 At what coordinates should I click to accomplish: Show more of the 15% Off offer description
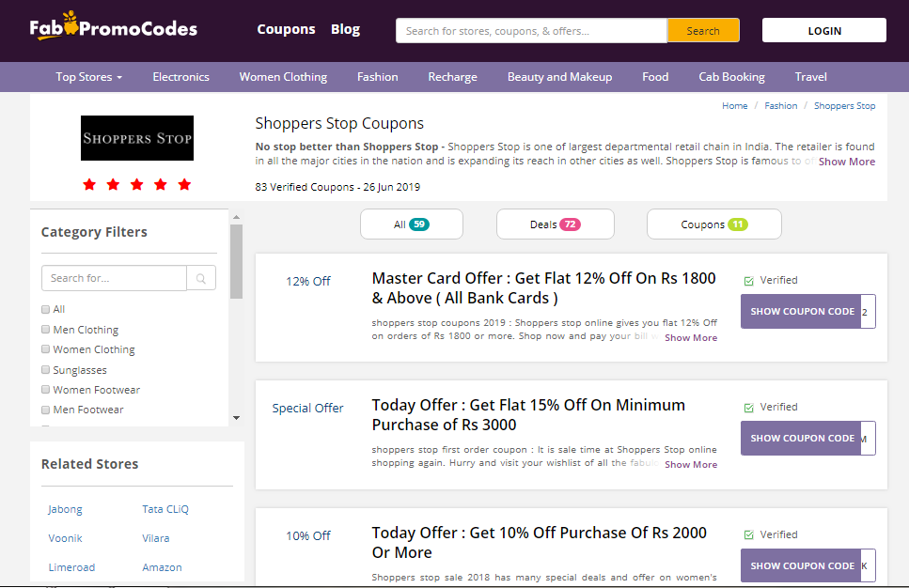(x=691, y=465)
